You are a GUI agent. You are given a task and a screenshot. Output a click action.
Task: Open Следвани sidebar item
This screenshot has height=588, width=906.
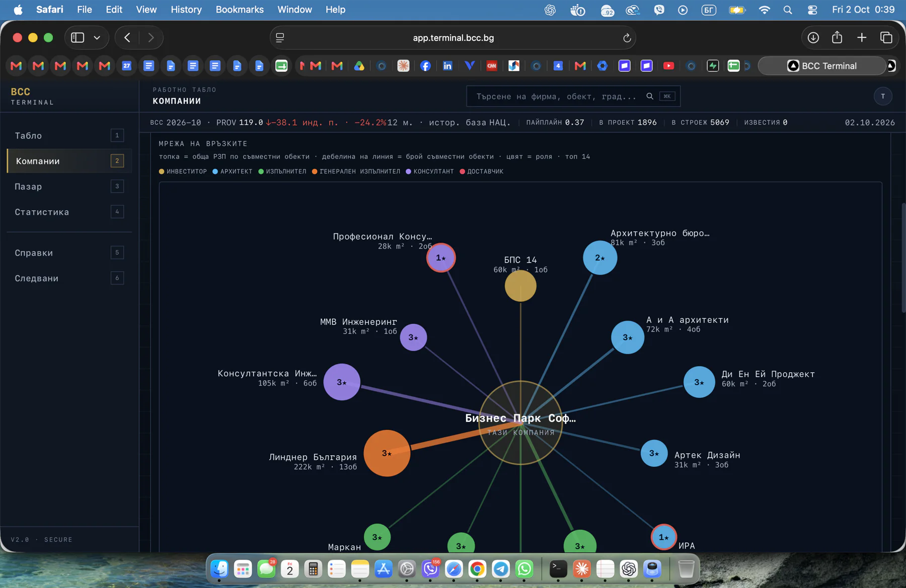(x=69, y=278)
